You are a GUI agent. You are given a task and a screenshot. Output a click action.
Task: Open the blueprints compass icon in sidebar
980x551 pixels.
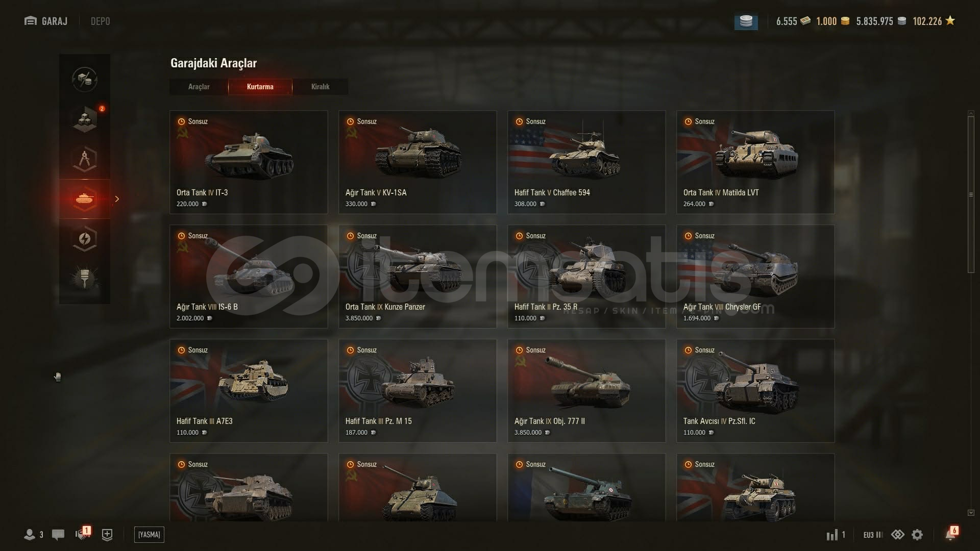coord(85,159)
